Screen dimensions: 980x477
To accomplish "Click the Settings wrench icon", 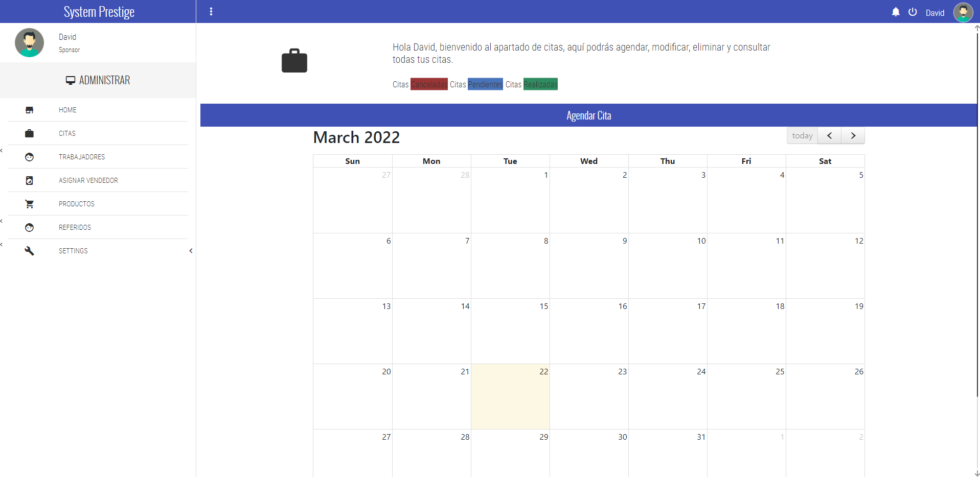I will click(x=29, y=251).
